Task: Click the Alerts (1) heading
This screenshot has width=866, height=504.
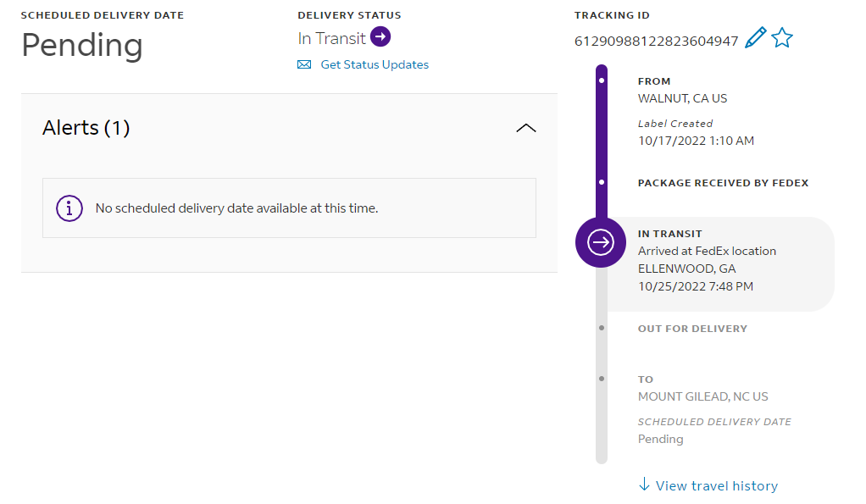Action: pyautogui.click(x=86, y=128)
